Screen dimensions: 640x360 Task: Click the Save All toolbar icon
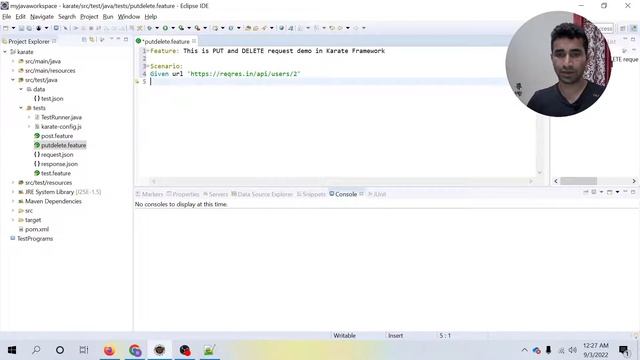point(29,28)
